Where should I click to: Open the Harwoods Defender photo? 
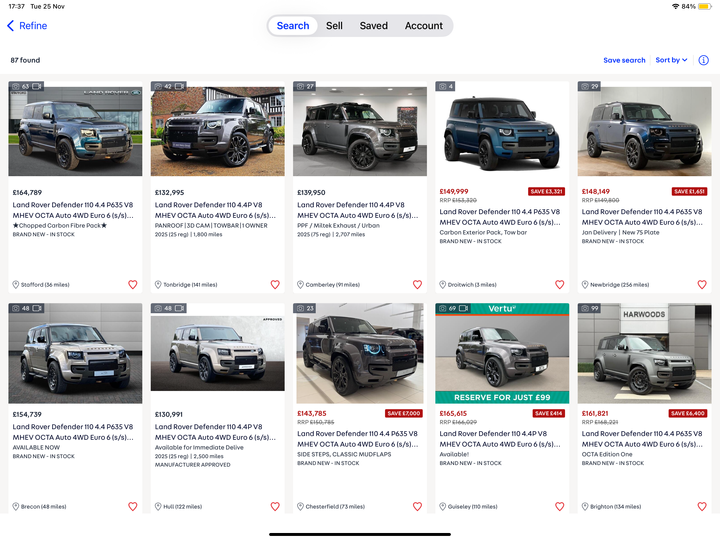[644, 353]
